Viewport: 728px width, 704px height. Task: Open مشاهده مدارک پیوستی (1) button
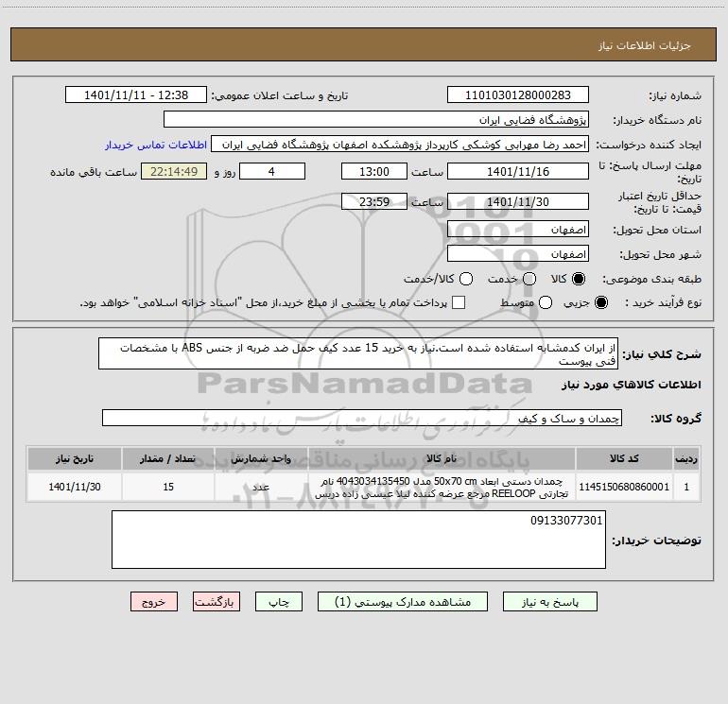403,602
